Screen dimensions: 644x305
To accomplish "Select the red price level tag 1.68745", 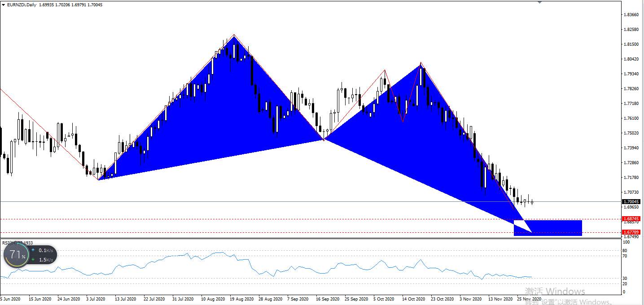I will pos(631,219).
